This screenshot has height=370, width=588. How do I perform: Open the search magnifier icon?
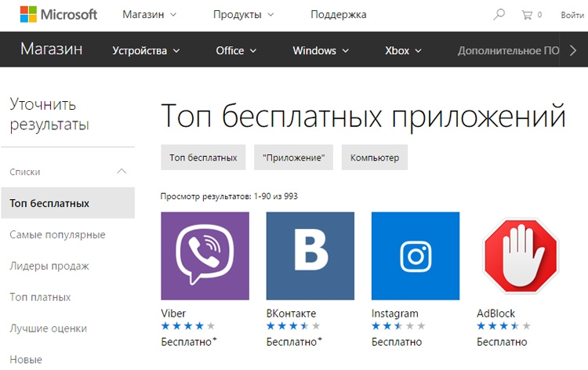pos(499,15)
